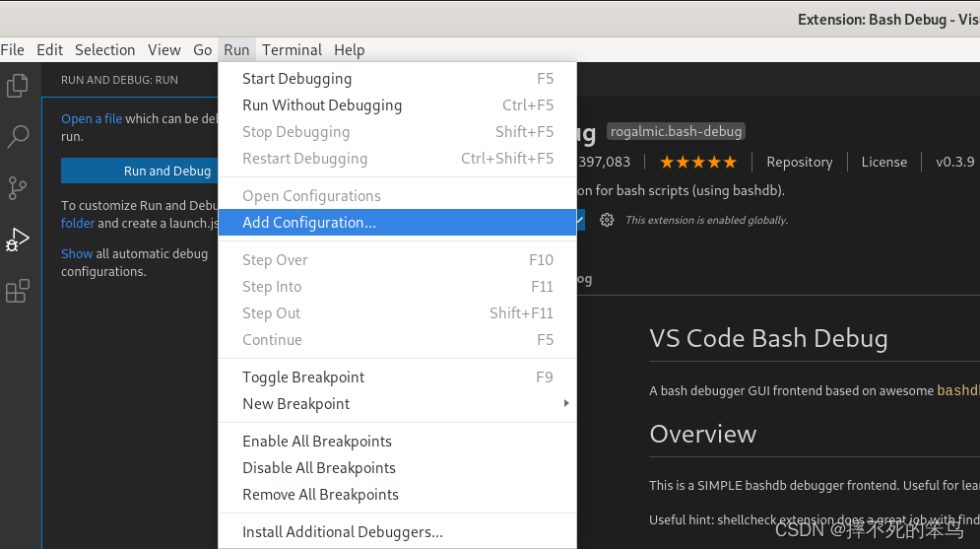Viewport: 980px width, 549px height.
Task: Choose Enable All Breakpoints
Action: pos(398,442)
